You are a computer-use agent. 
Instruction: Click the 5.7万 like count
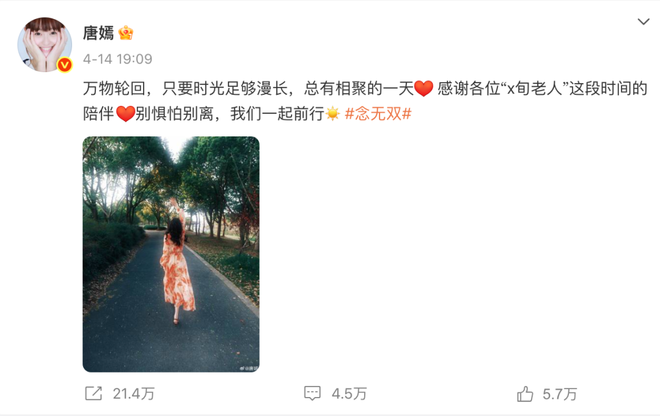[x=560, y=394]
